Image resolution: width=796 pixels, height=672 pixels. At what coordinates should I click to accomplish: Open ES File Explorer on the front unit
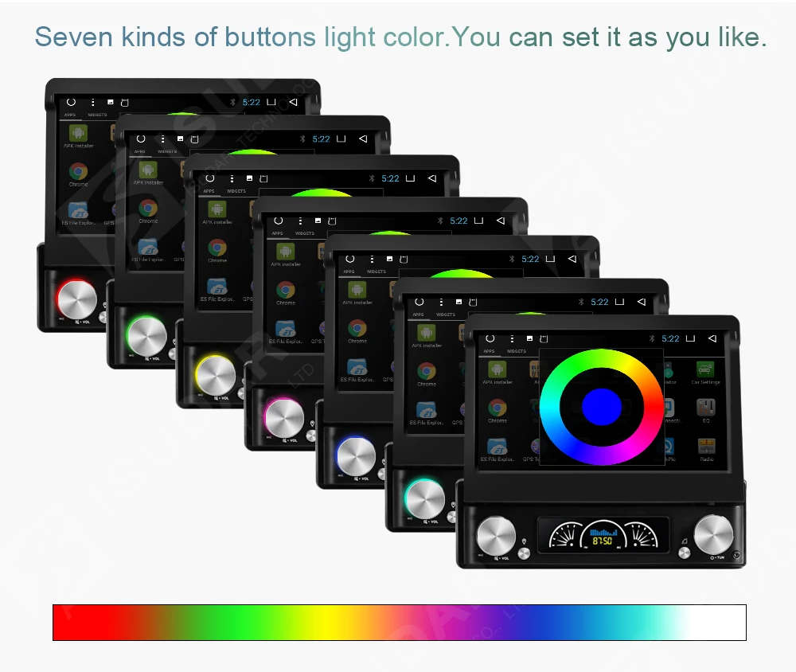[x=497, y=450]
